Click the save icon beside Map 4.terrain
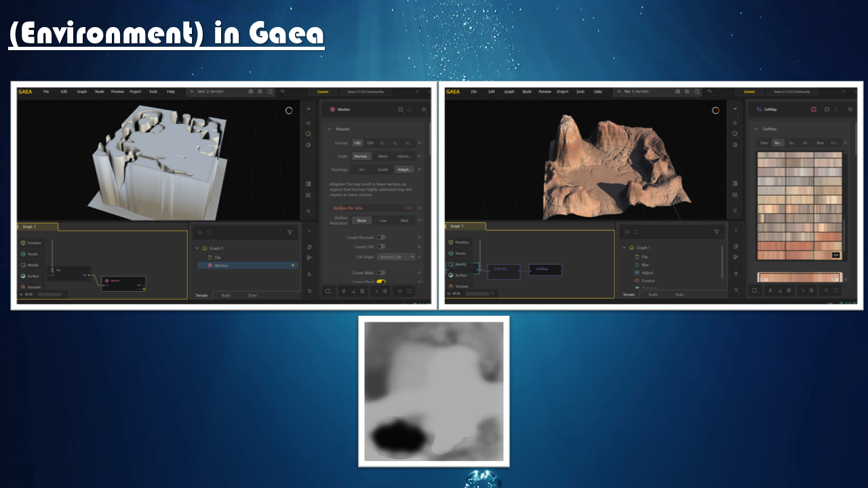The image size is (868, 488). tap(678, 91)
